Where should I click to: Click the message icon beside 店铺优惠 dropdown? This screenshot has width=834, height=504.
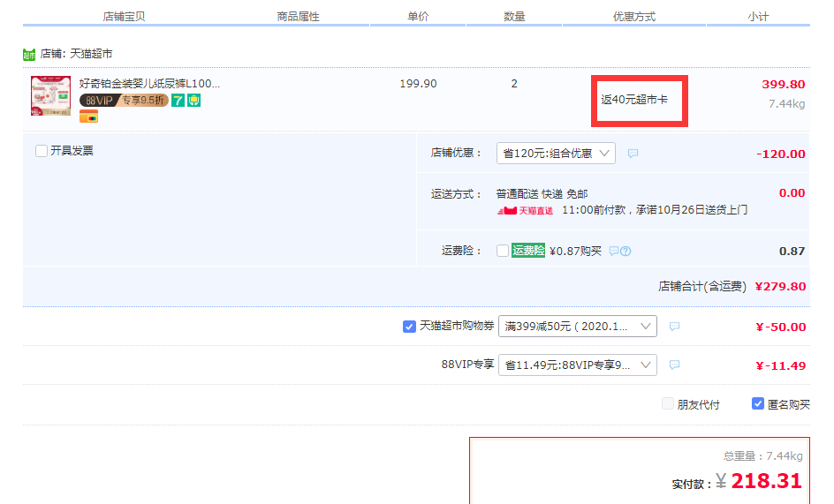[x=633, y=153]
